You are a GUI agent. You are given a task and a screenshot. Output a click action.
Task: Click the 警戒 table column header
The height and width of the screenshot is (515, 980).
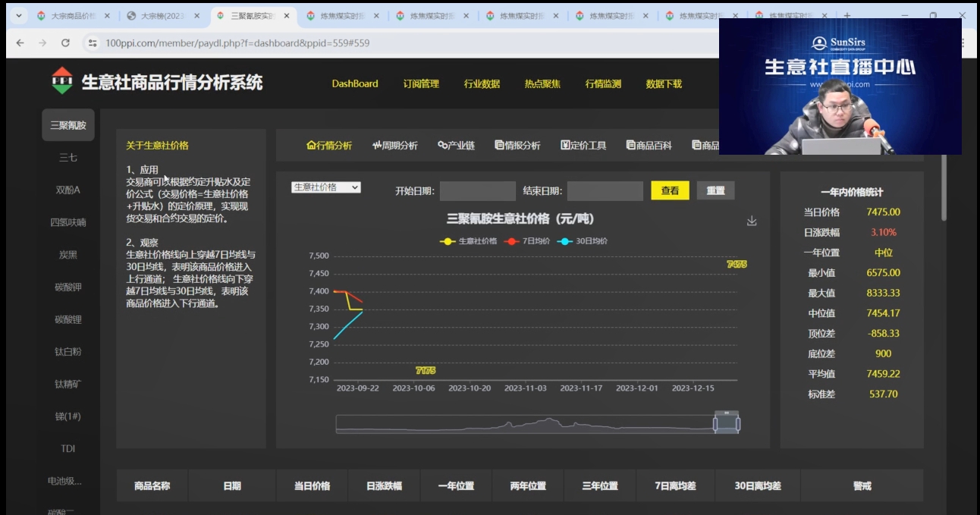click(x=862, y=486)
